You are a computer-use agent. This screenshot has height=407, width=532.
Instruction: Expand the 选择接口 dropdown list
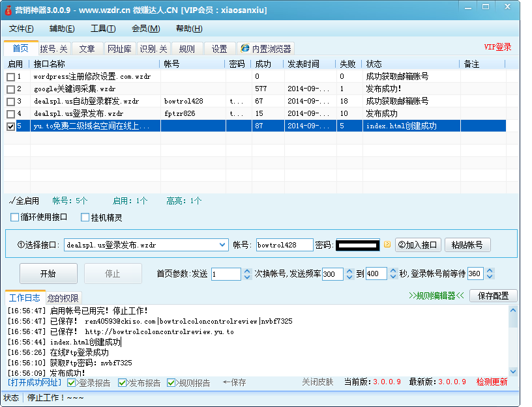pos(222,245)
